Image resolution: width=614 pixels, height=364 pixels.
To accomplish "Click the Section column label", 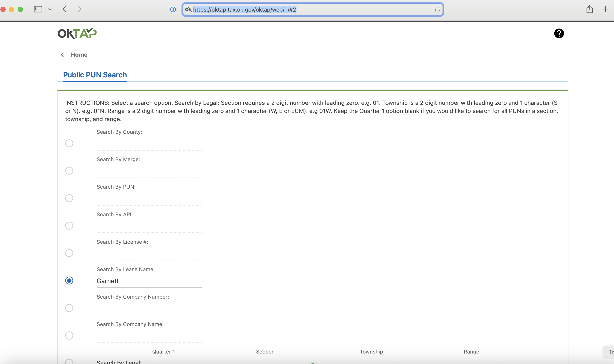I will point(265,352).
